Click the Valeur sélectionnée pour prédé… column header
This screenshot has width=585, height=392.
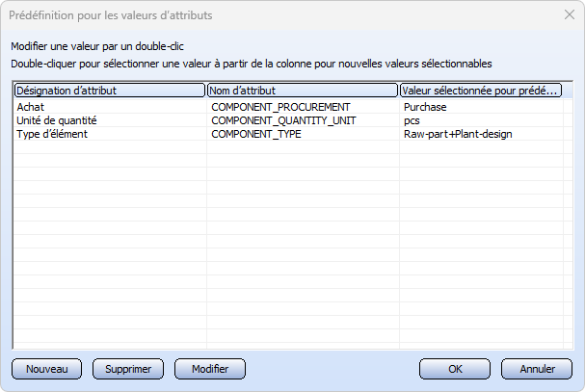coord(481,91)
